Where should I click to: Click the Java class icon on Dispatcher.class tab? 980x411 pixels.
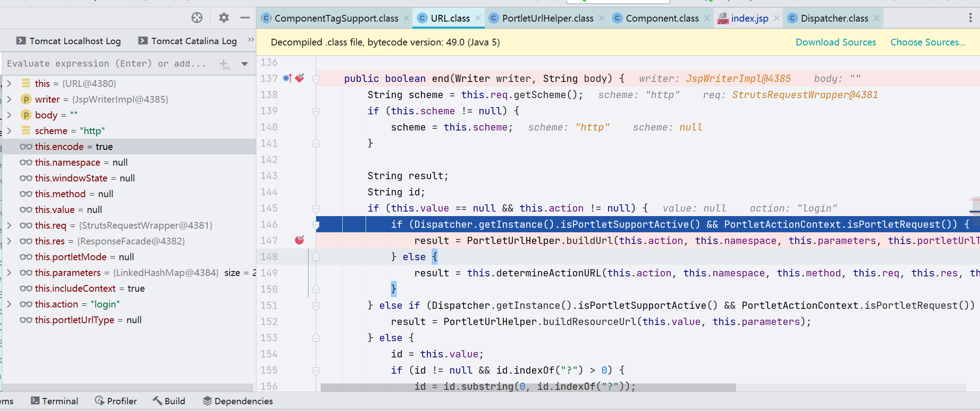pos(792,18)
